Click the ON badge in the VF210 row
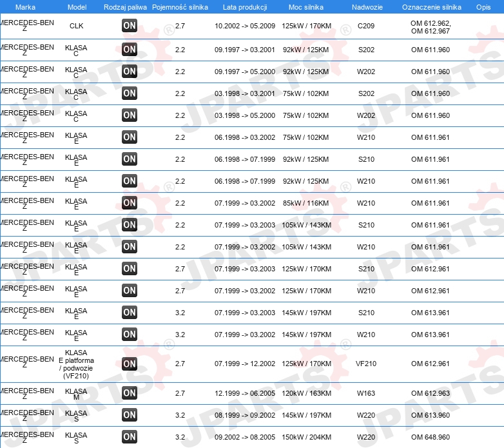The width and height of the screenshot is (504, 448). click(130, 364)
